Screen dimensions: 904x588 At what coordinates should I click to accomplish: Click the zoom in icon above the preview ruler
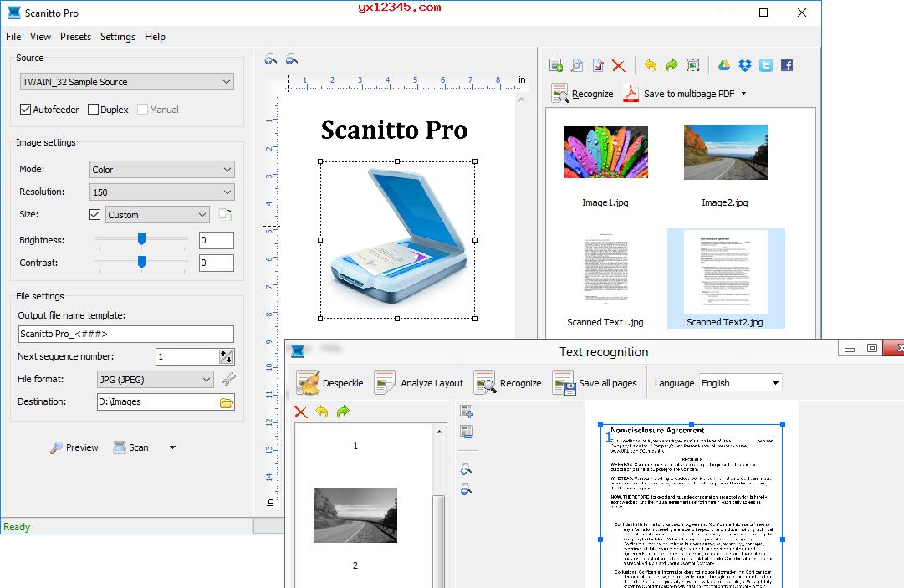click(270, 59)
